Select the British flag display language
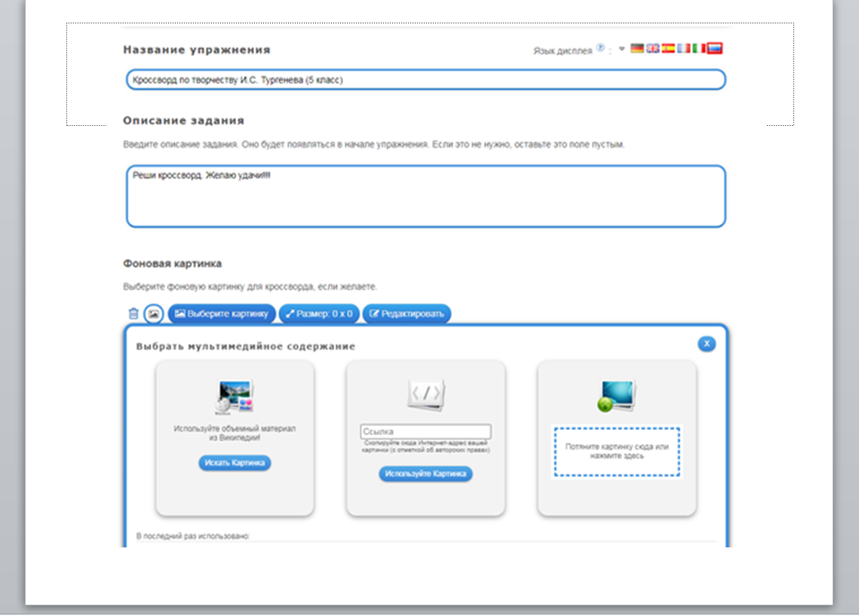Screen dimensions: 859x616 pos(653,48)
